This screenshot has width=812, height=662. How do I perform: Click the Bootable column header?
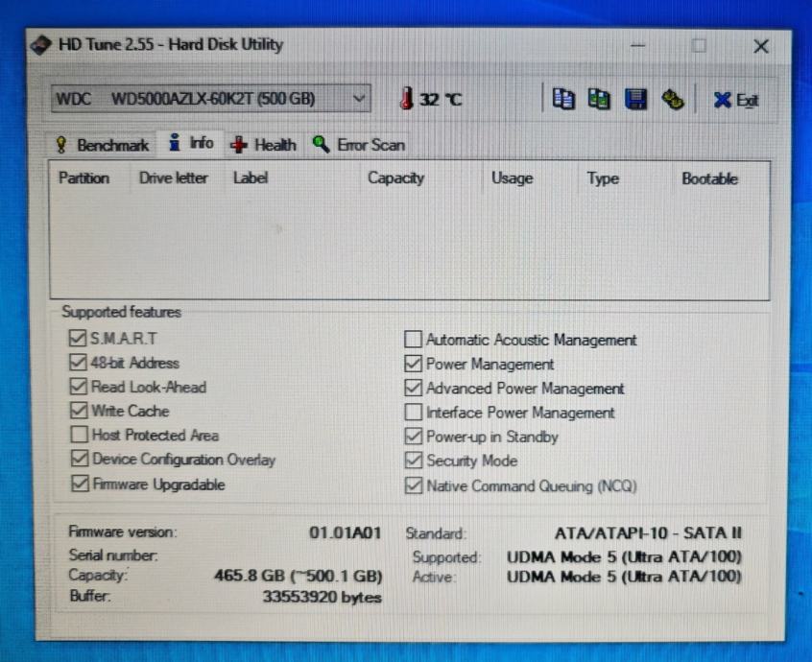coord(710,179)
